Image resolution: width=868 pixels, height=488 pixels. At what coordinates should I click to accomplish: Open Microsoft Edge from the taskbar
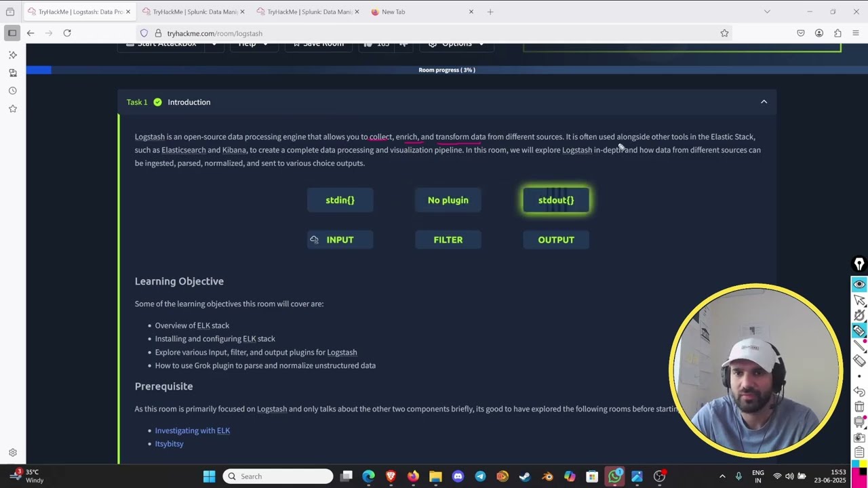(x=368, y=476)
